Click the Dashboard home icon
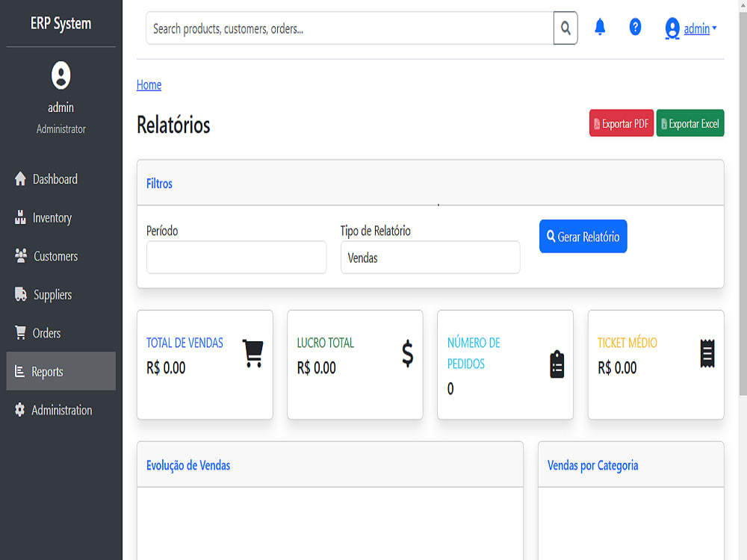The width and height of the screenshot is (747, 560). pos(20,179)
